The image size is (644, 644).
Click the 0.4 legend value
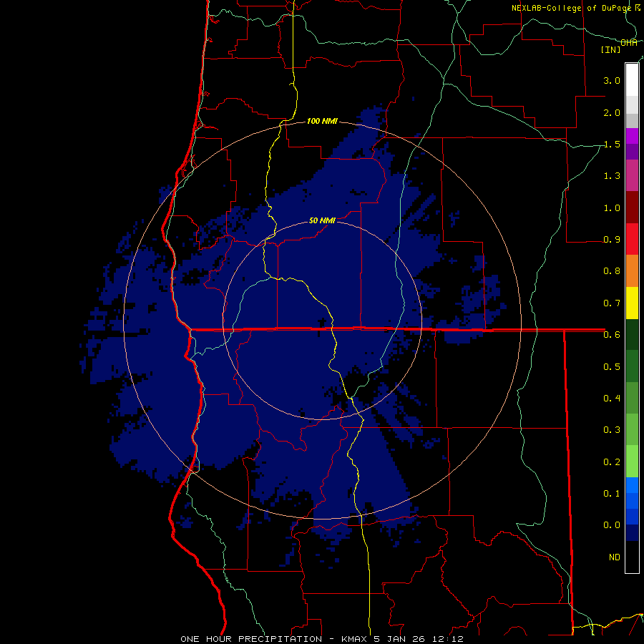point(612,398)
